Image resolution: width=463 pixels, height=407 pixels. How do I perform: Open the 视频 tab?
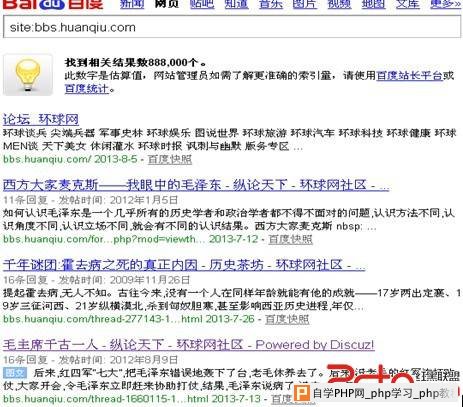[339, 4]
